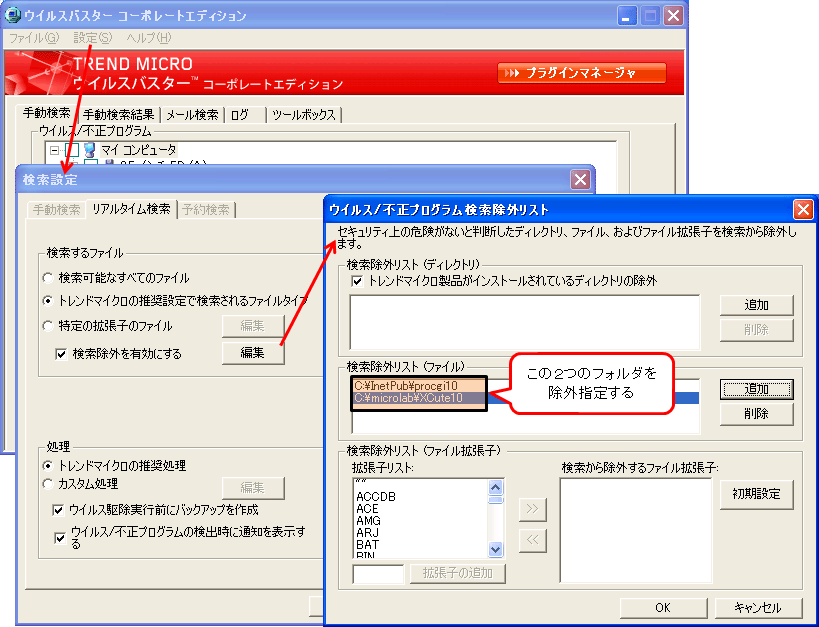The height and width of the screenshot is (627, 819).
Task: Toggle トレンドマイクロ製品ディレクトリの除外 checkbox
Action: coord(357,281)
